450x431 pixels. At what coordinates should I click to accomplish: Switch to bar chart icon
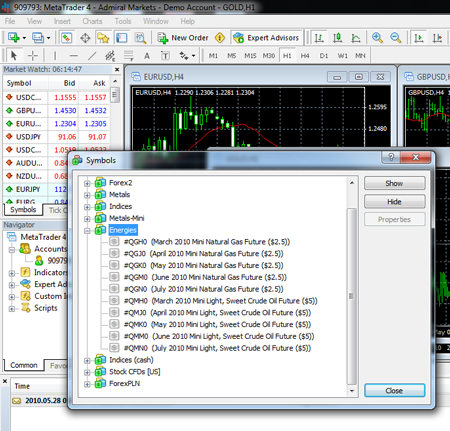pyautogui.click(x=319, y=38)
